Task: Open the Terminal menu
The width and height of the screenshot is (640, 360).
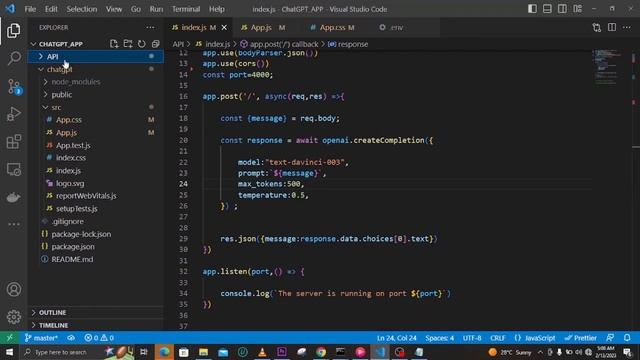Action: 186,9
